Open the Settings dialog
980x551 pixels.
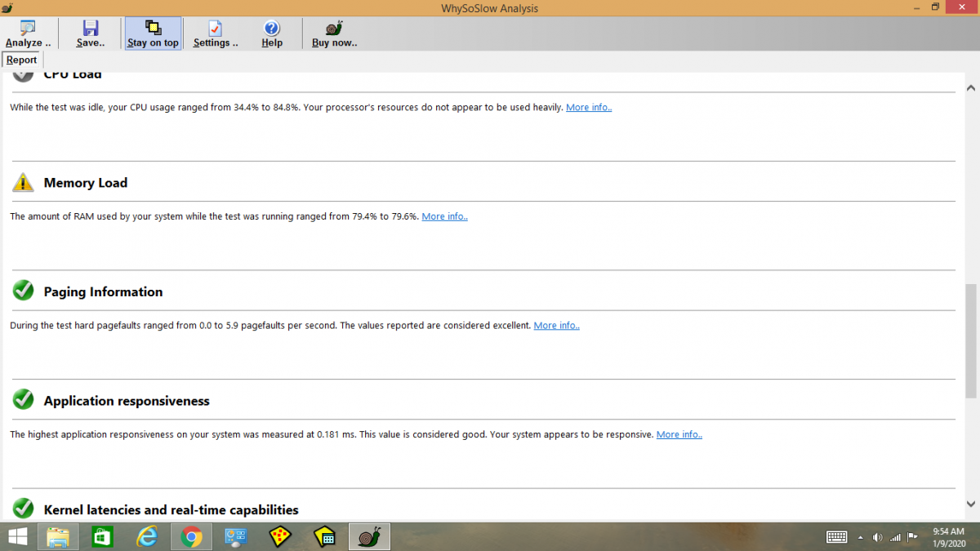coord(216,34)
